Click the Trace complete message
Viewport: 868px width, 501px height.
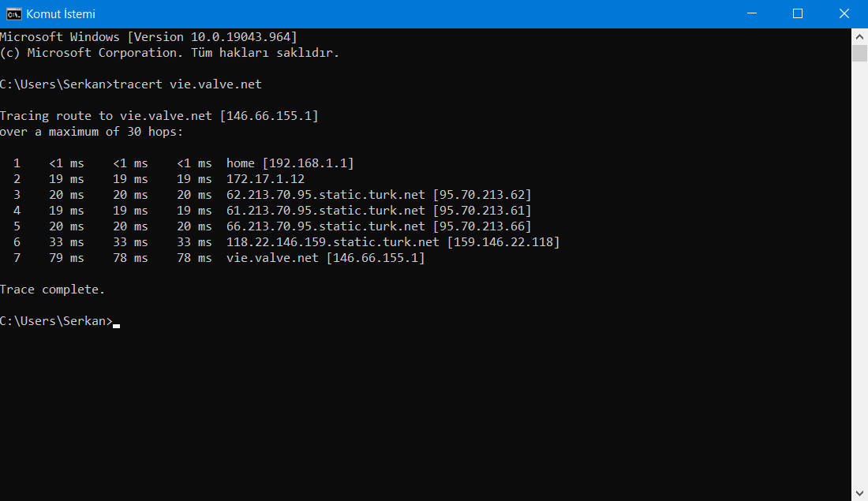click(x=53, y=290)
